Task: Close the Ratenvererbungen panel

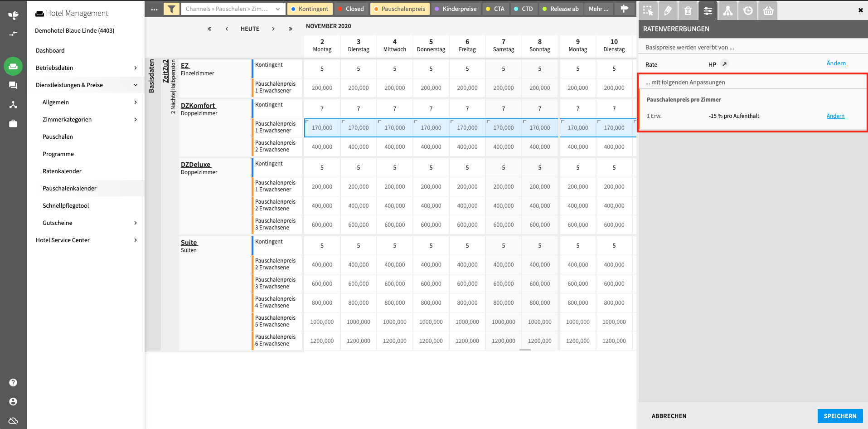Action: click(860, 10)
